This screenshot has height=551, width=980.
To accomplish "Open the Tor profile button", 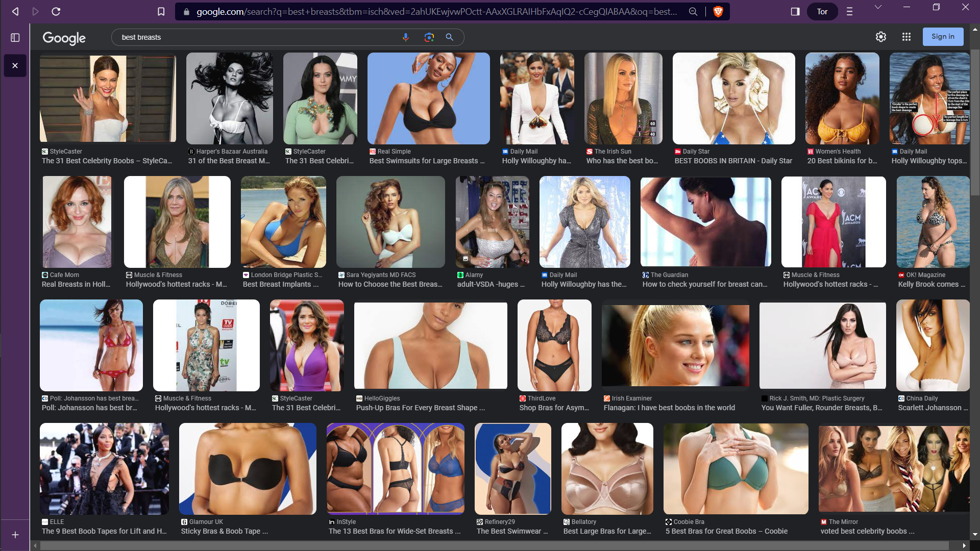I will click(822, 11).
